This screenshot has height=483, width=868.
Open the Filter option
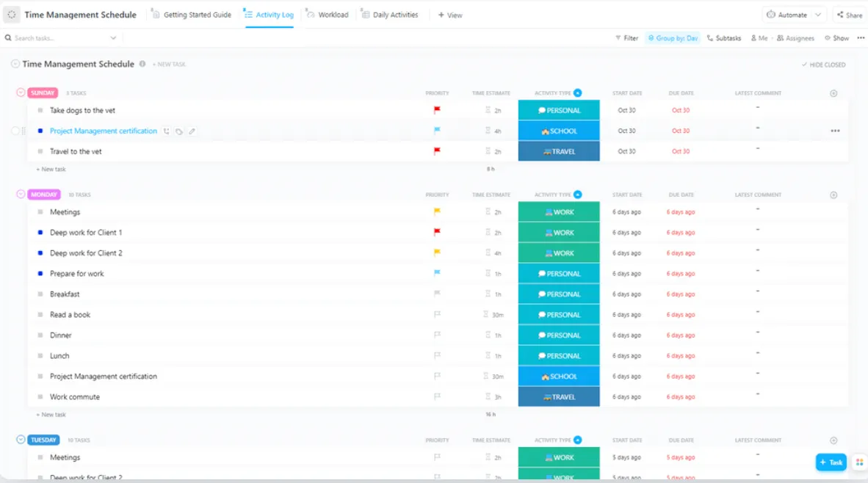626,38
